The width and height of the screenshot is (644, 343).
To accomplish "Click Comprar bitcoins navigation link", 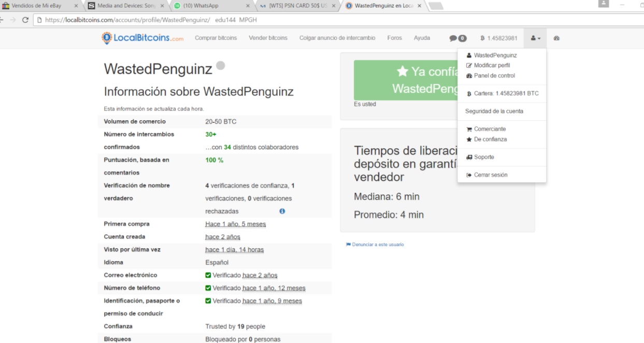I will (x=216, y=38).
